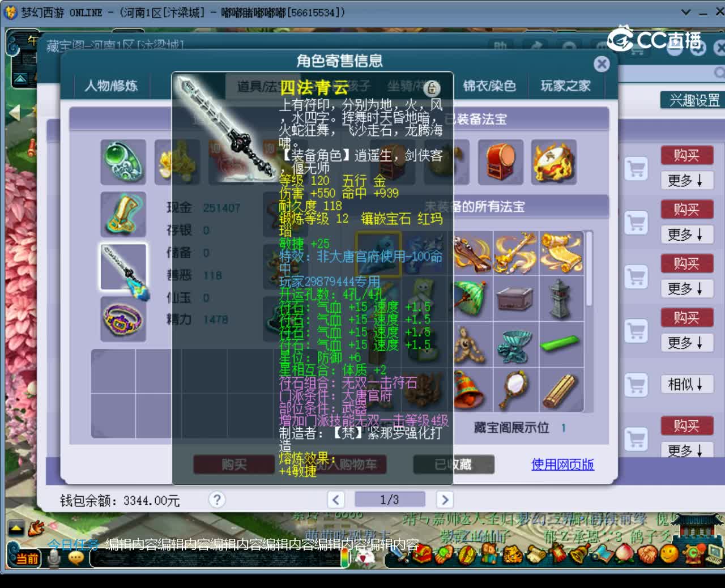This screenshot has width=725, height=588.
Task: Select the golden boots equipment icon
Action: pyautogui.click(x=123, y=214)
